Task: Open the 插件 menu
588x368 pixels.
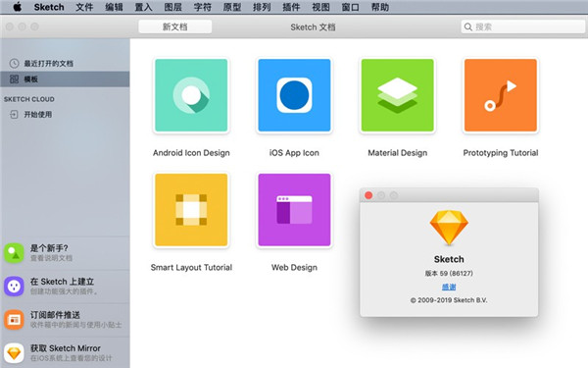Action: pyautogui.click(x=291, y=7)
